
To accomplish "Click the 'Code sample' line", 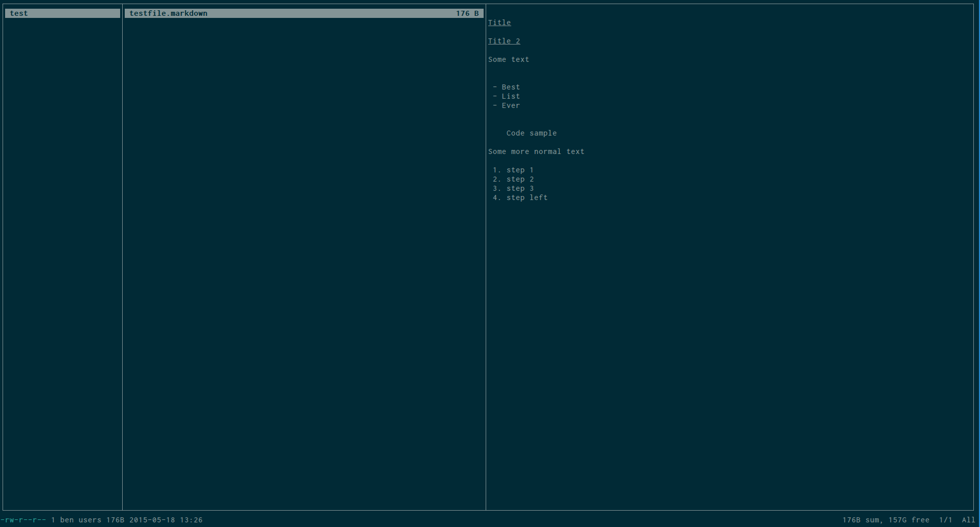I will click(532, 133).
